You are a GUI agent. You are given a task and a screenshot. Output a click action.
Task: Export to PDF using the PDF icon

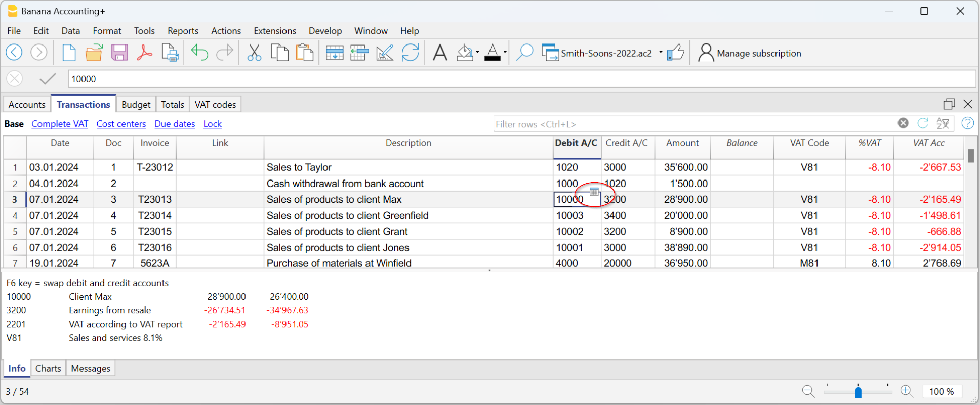point(145,52)
